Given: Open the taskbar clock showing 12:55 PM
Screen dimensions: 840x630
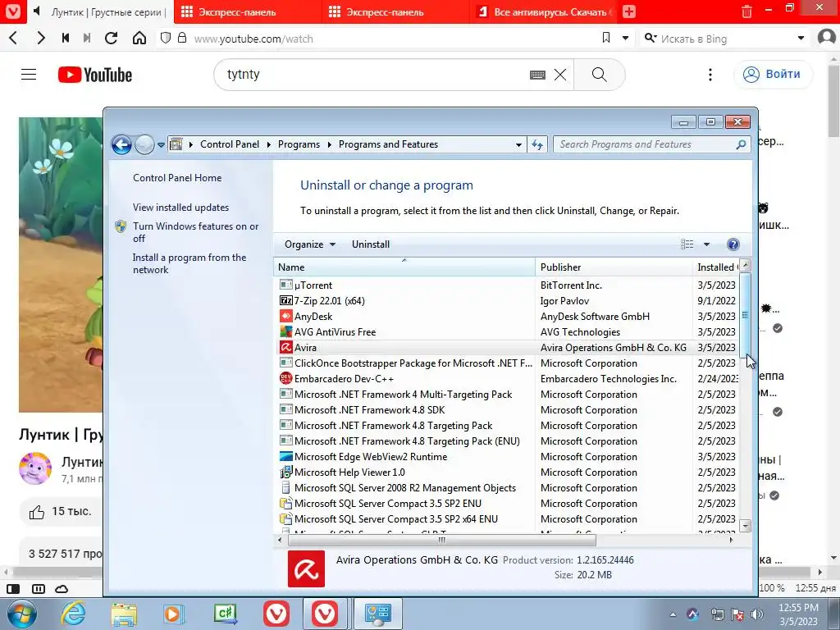Looking at the screenshot, I should [798, 614].
